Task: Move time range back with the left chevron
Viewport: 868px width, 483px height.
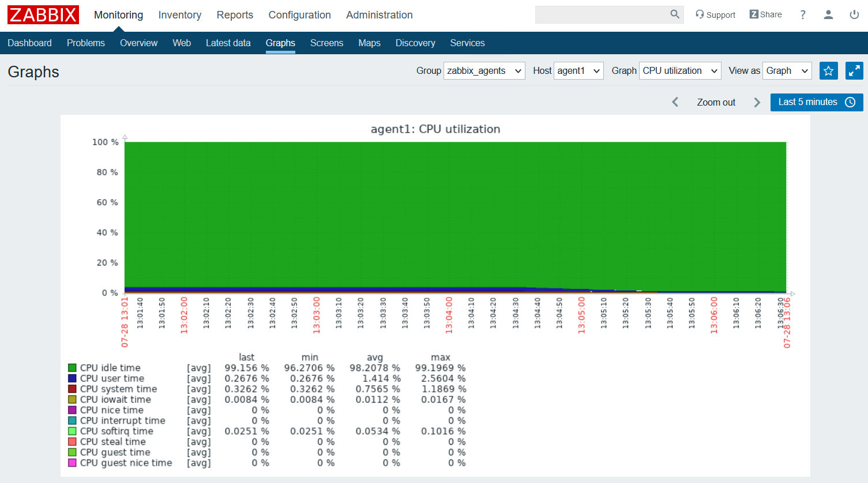Action: point(675,102)
